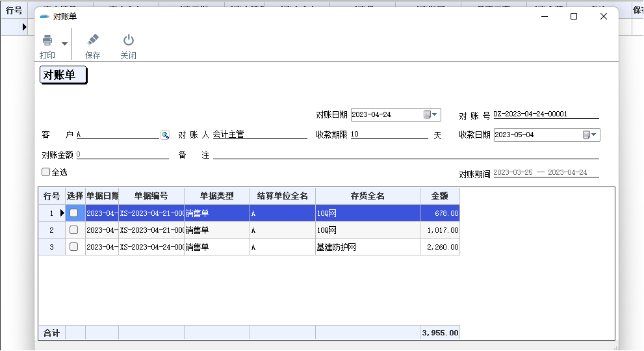Toggle the 全选 select-all checkbox
The height and width of the screenshot is (351, 644).
pos(45,172)
